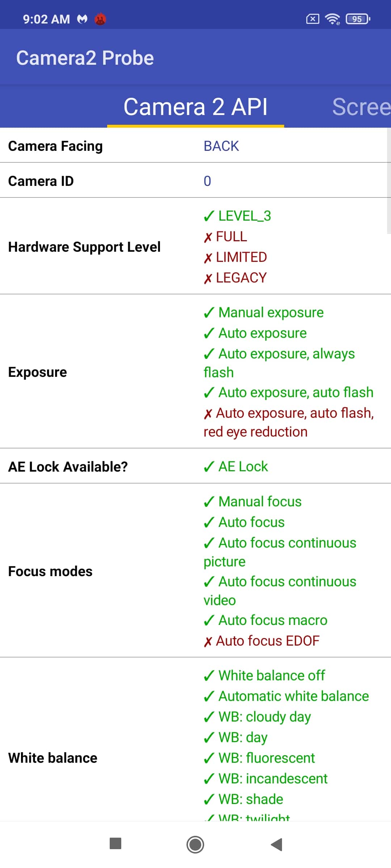Click the scrollbar on right edge

tap(389, 181)
